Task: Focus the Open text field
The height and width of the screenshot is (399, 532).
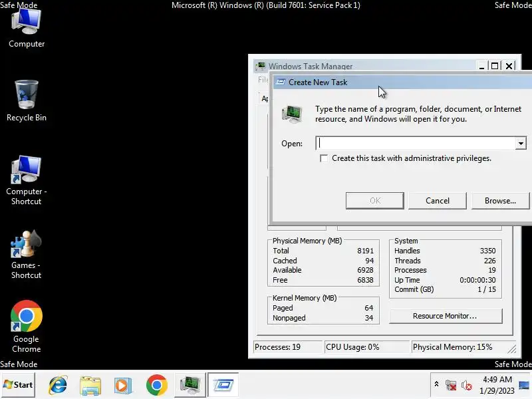Action: tap(415, 143)
